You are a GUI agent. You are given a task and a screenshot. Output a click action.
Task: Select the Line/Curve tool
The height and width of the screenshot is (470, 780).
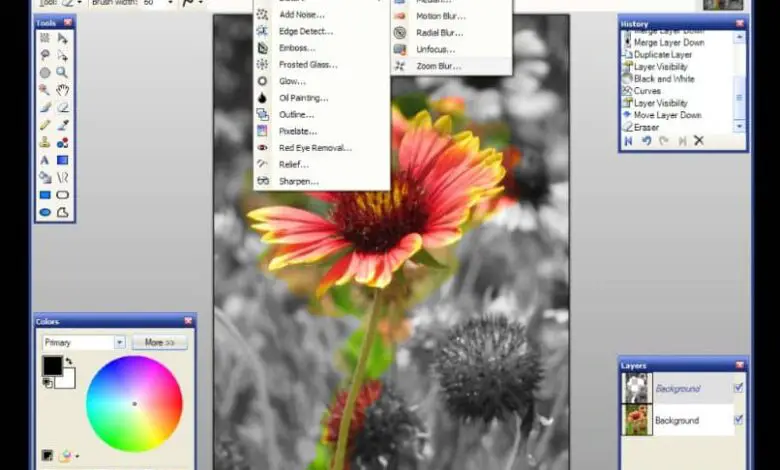[x=63, y=178]
